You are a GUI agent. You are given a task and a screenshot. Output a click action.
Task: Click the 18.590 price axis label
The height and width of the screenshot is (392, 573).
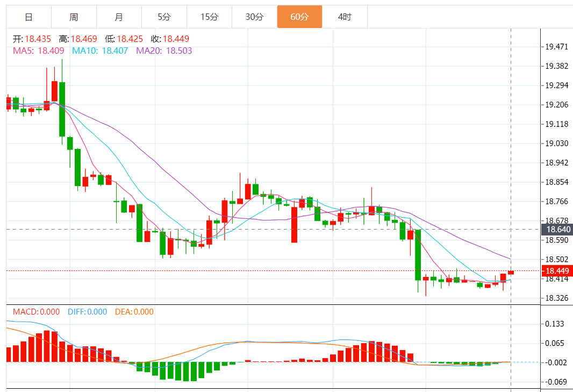556,240
